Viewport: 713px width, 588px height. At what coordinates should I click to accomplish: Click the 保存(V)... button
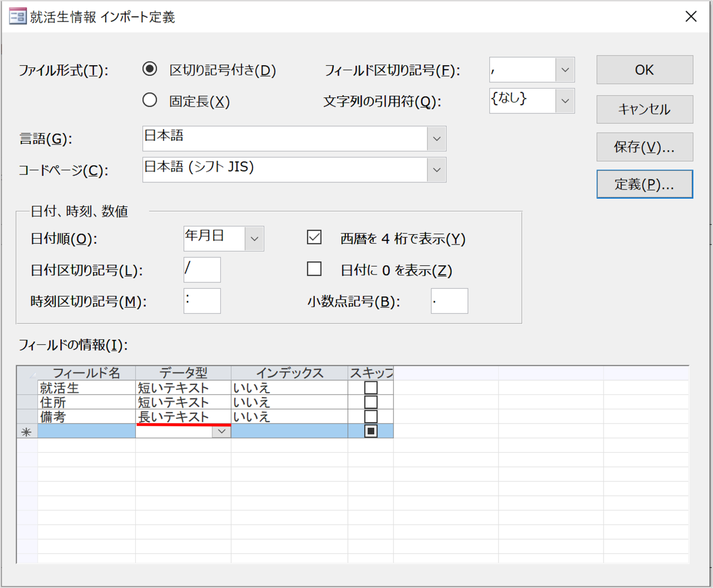click(x=645, y=147)
